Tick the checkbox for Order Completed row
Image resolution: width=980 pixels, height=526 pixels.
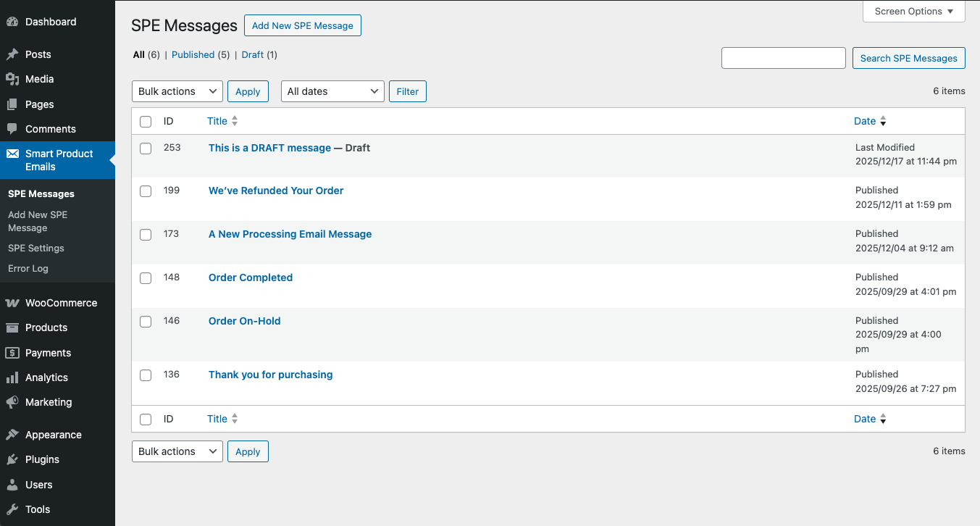coord(146,278)
